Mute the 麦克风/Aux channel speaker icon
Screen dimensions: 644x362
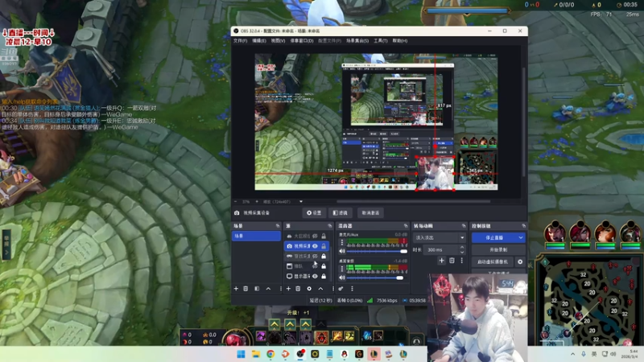coord(342,251)
